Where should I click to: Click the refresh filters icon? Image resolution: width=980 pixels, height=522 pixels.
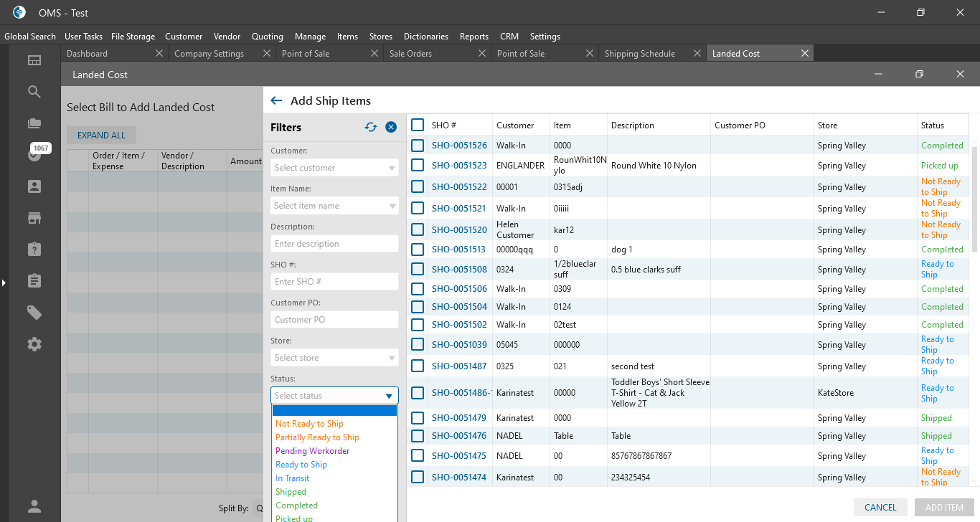371,127
